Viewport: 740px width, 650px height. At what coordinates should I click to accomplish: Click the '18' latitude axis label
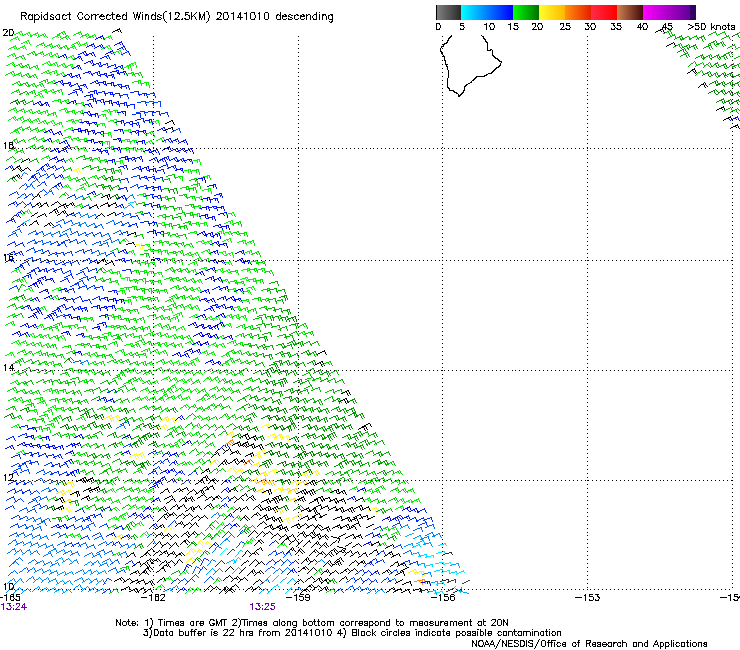click(8, 145)
